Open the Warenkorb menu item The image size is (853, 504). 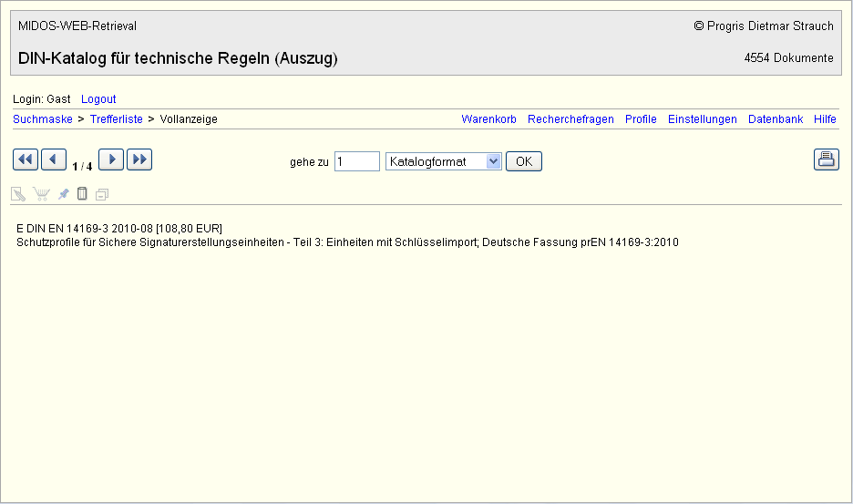(488, 119)
